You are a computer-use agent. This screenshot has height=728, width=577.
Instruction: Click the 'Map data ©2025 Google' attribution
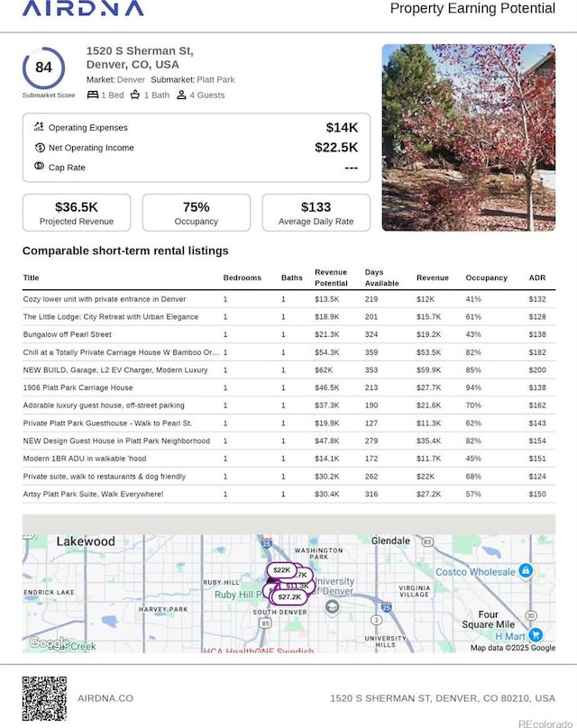click(512, 648)
